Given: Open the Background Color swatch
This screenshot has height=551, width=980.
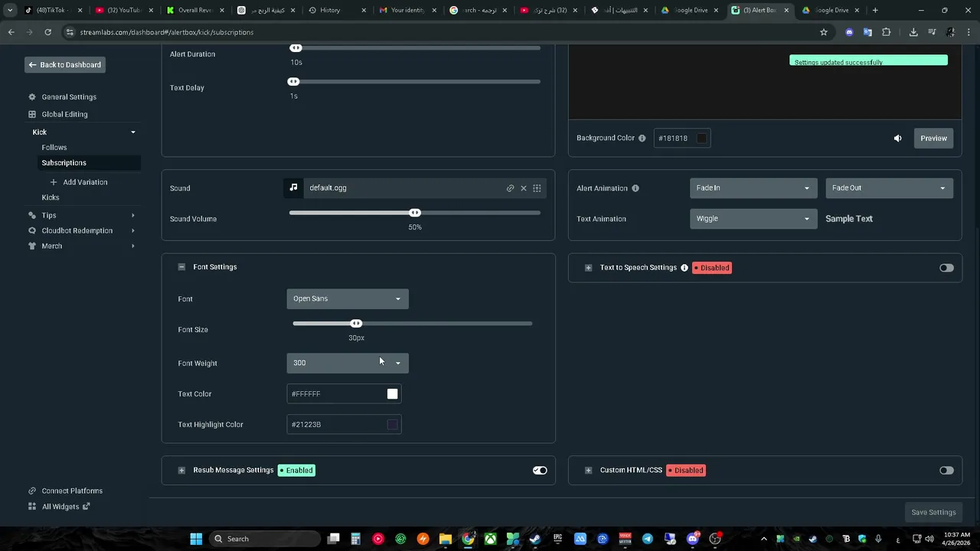Looking at the screenshot, I should point(701,139).
